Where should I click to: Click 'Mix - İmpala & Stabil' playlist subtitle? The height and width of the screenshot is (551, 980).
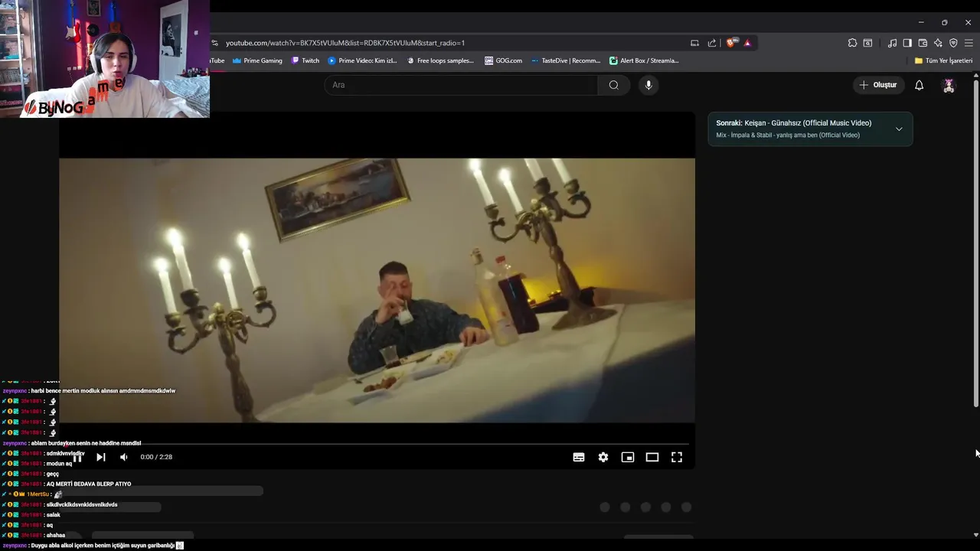788,135
